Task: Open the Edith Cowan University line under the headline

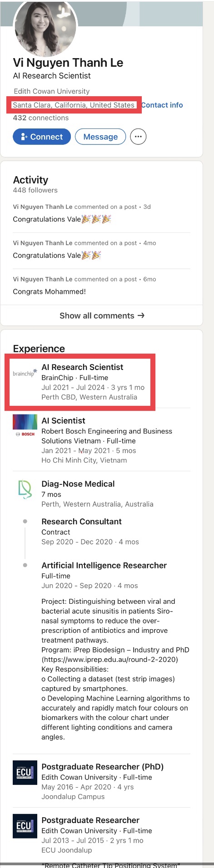Action: click(51, 91)
